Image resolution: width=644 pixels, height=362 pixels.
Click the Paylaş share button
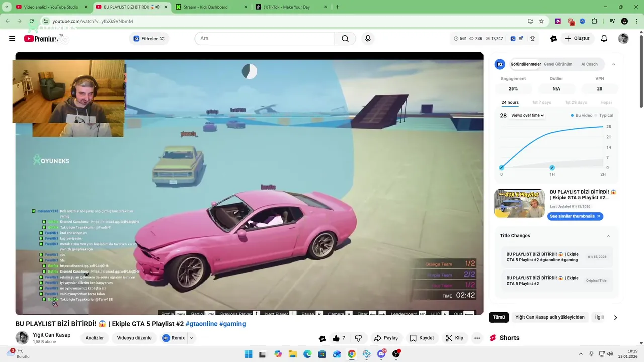(x=386, y=338)
